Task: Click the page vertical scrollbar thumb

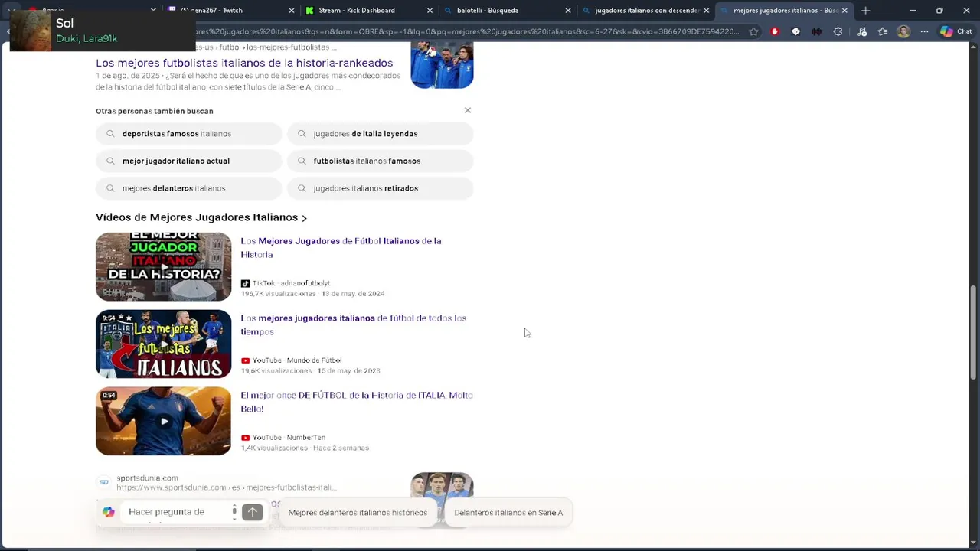Action: [973, 333]
